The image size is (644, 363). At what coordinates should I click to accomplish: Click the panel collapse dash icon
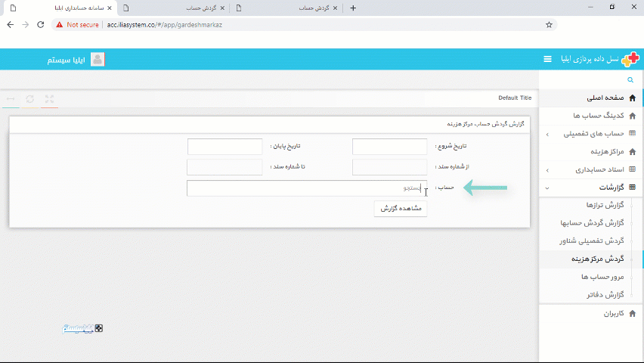point(11,98)
